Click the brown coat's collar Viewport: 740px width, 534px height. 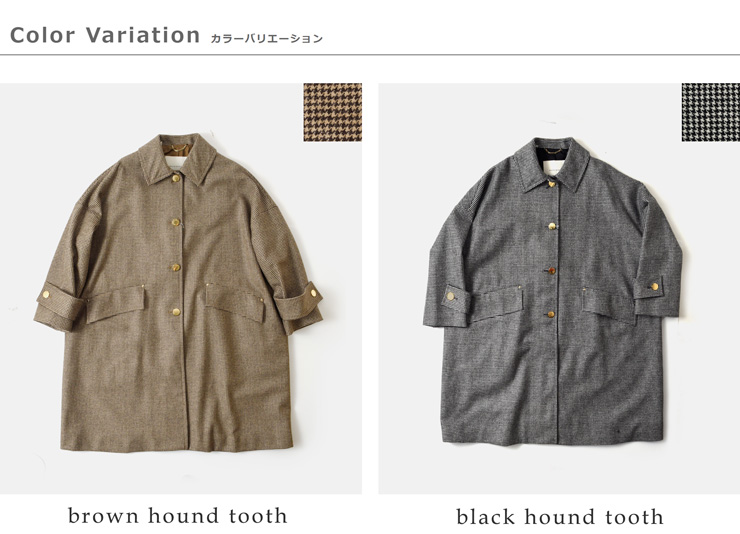coord(177,159)
